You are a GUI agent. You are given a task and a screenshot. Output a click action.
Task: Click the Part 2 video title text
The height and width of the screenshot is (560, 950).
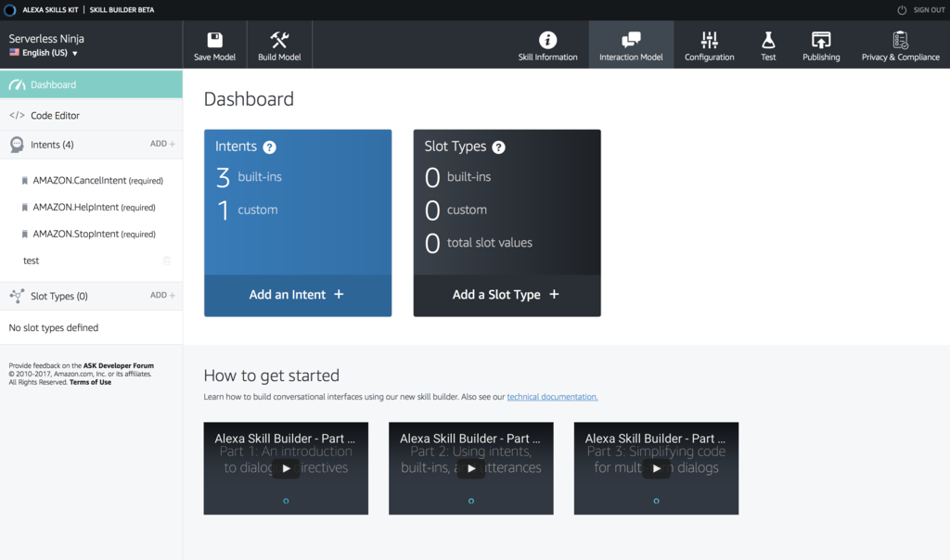469,439
